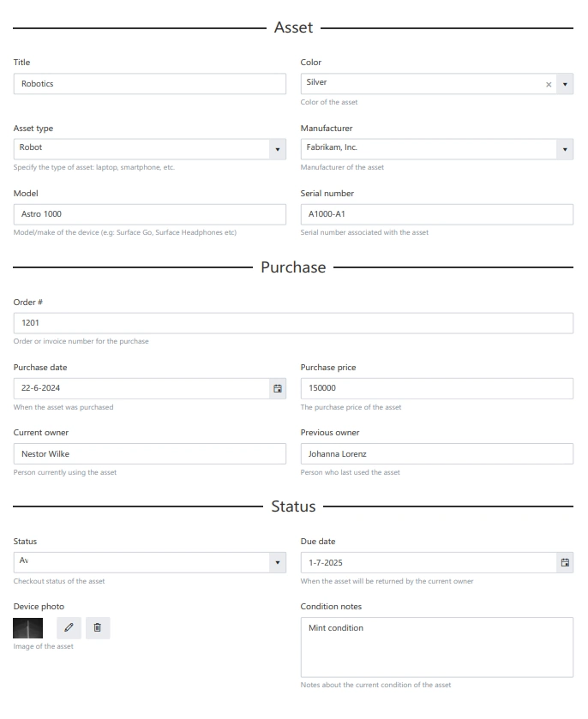Image resolution: width=588 pixels, height=719 pixels.
Task: Delete the device photo with trash icon
Action: tap(97, 628)
